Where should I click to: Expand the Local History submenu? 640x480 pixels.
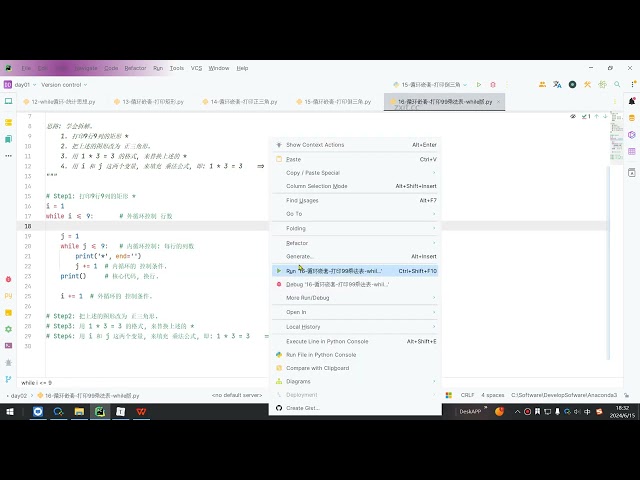(x=355, y=327)
